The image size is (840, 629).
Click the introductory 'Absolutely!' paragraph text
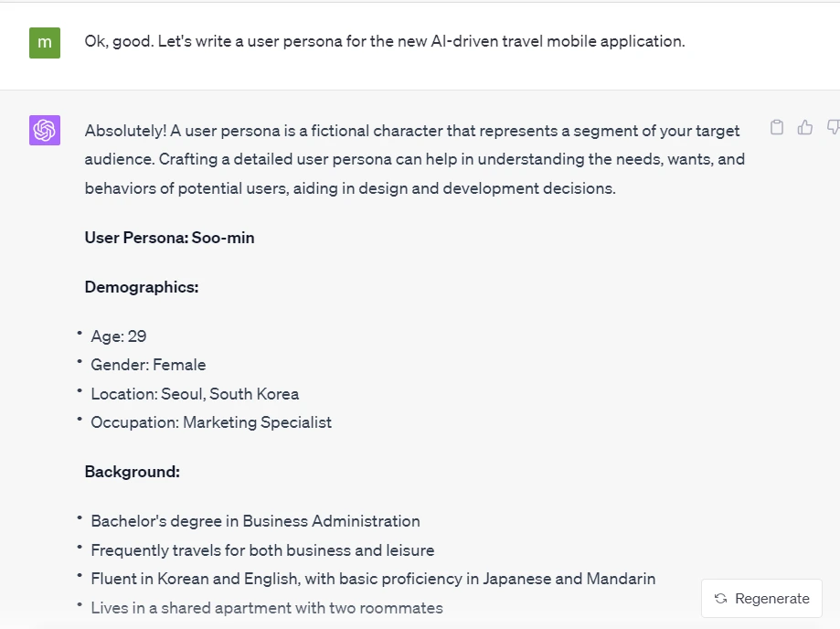tap(415, 159)
